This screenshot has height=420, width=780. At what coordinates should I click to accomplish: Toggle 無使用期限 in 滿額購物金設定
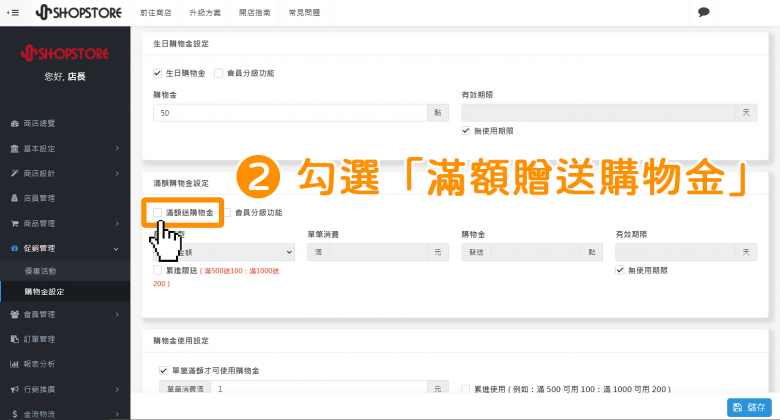click(x=620, y=270)
